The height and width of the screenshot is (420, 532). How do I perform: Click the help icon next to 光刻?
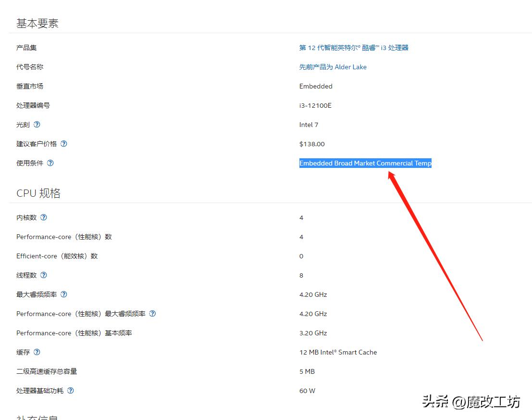point(38,125)
